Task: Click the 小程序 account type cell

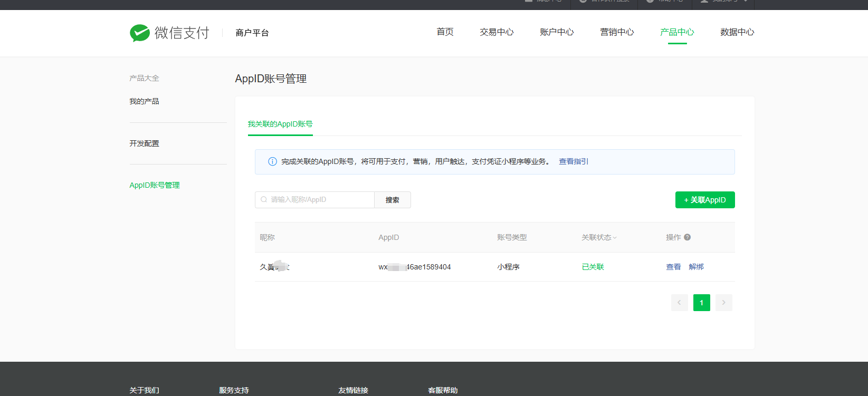Action: pos(508,267)
